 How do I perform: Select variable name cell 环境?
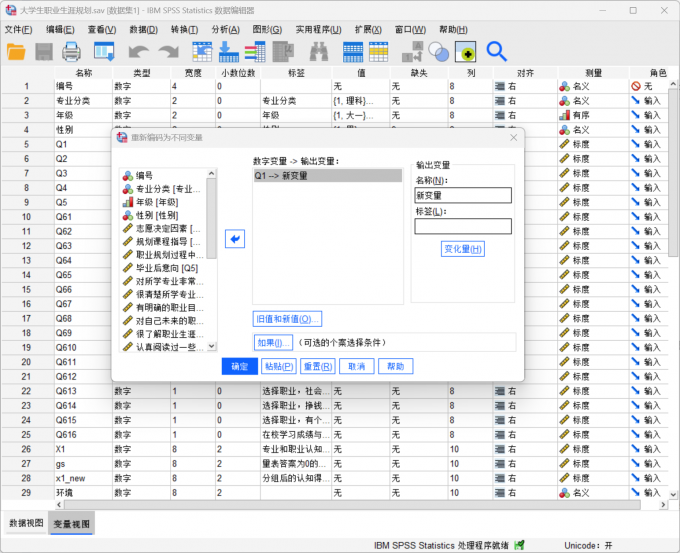tap(83, 493)
